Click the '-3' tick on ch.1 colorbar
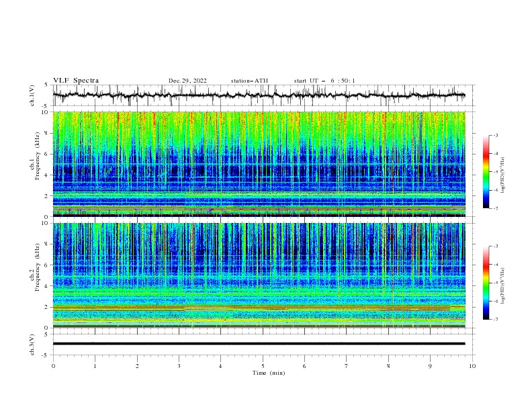 click(496, 135)
